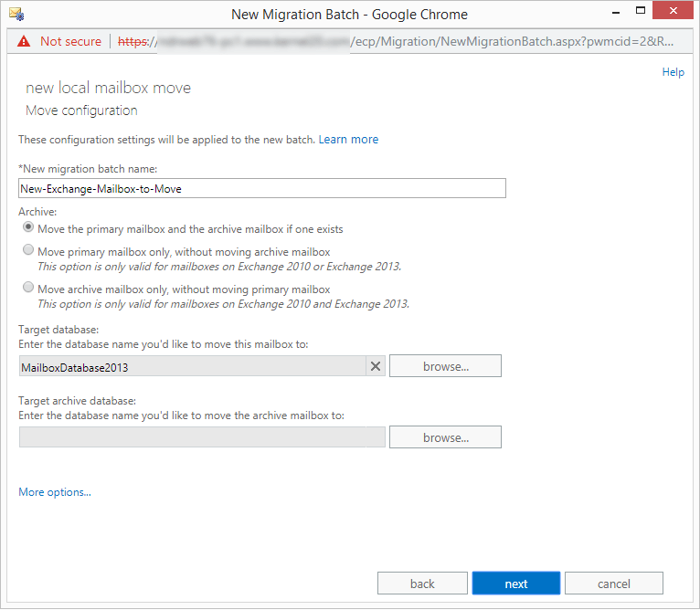This screenshot has height=610, width=700.
Task: Click the 'Move configuration' subheading
Action: coord(81,110)
